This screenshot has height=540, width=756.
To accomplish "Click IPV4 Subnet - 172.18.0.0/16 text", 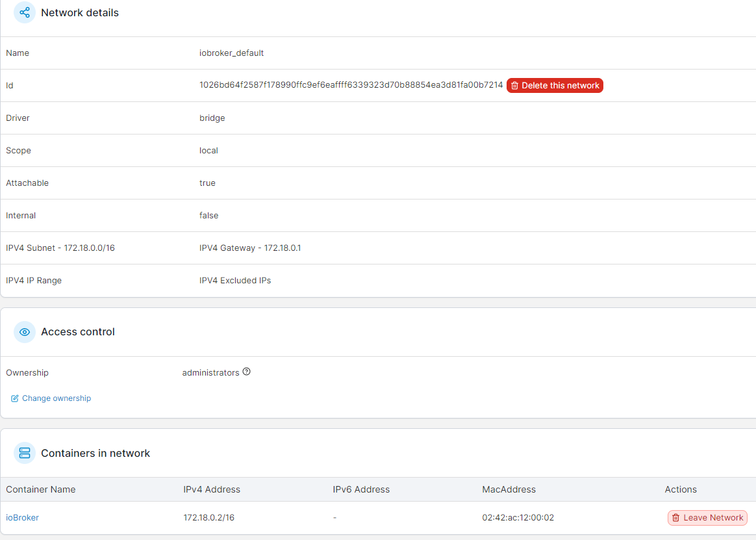I will click(60, 248).
